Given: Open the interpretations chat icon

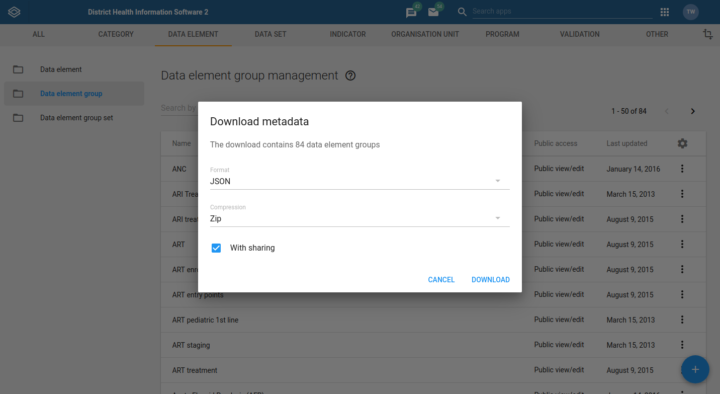Looking at the screenshot, I should [411, 12].
